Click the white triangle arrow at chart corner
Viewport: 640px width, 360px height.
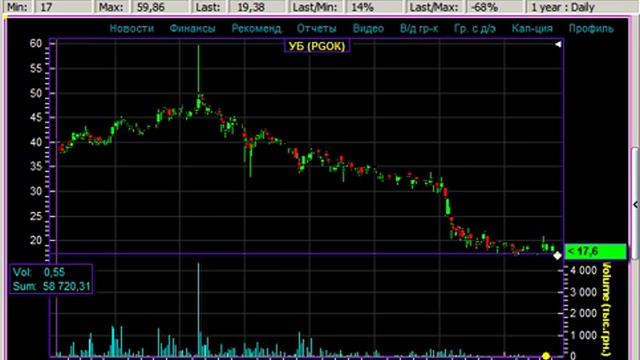[558, 44]
